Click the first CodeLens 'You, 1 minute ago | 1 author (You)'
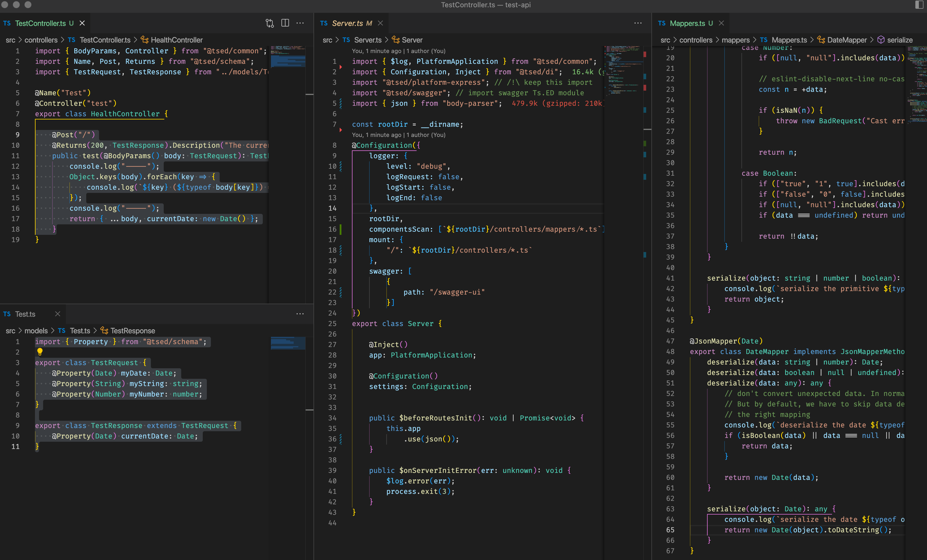 pyautogui.click(x=399, y=51)
